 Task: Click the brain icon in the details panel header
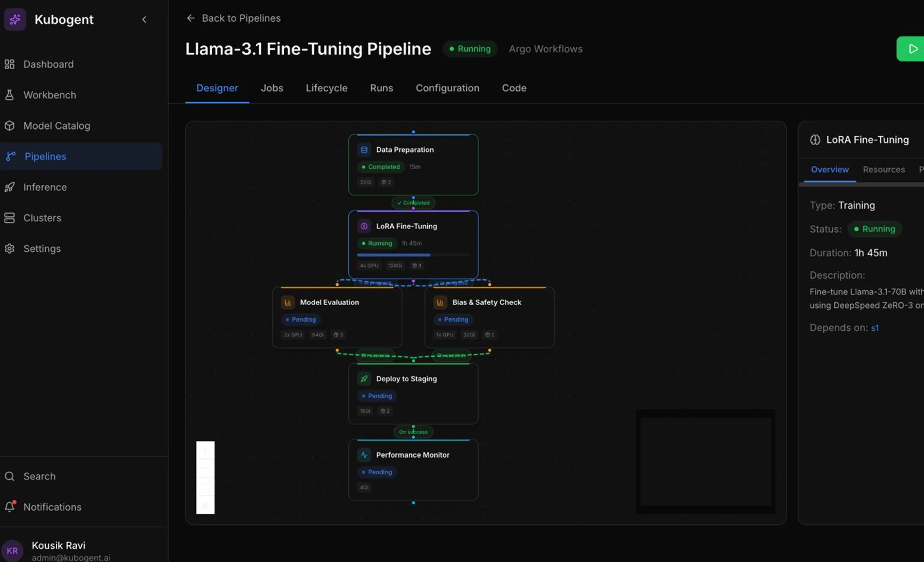[815, 140]
